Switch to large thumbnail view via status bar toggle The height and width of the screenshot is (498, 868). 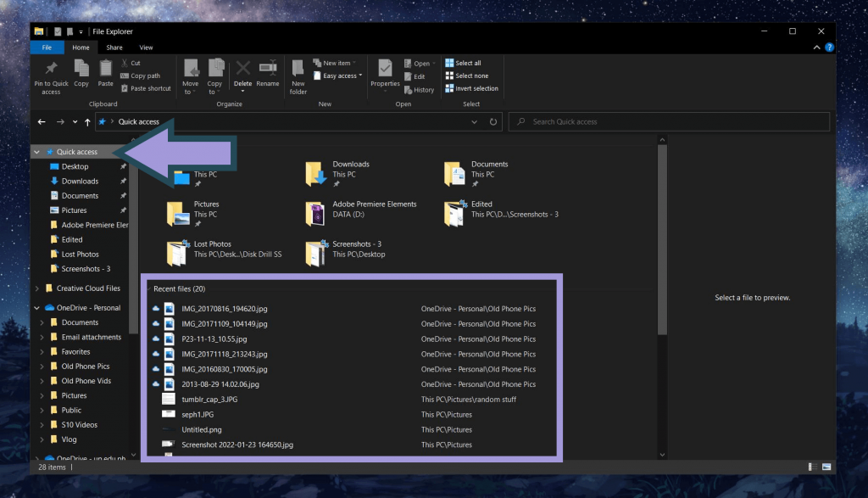(825, 466)
